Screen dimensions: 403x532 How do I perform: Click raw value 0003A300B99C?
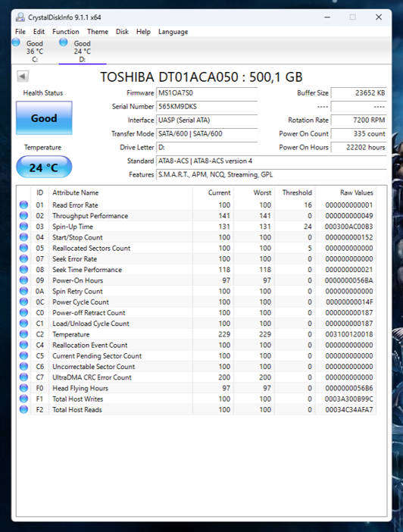point(348,399)
